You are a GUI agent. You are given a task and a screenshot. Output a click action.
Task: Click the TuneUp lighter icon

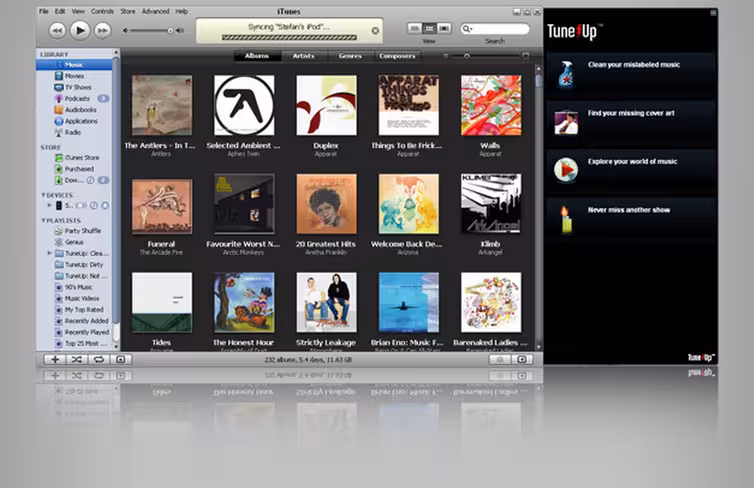(566, 219)
